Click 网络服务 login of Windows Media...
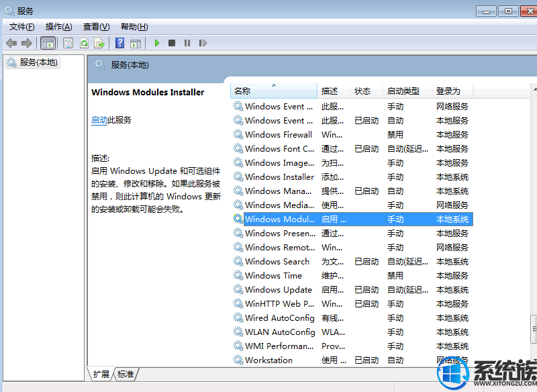This screenshot has width=537, height=392. (x=452, y=205)
